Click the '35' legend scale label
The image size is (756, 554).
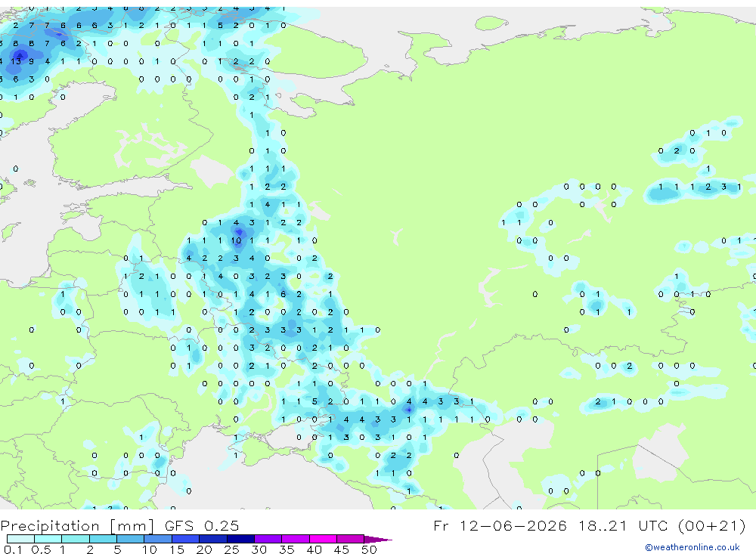[x=287, y=549]
